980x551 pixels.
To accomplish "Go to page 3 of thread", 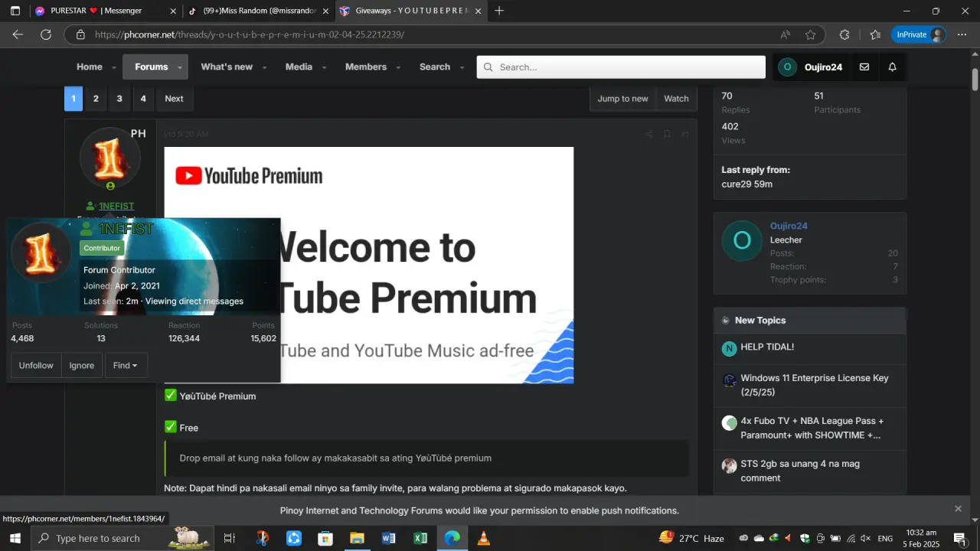I will (119, 99).
